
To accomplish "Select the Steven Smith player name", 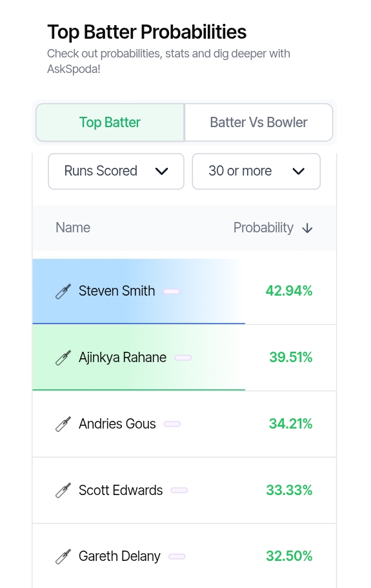I will 117,291.
